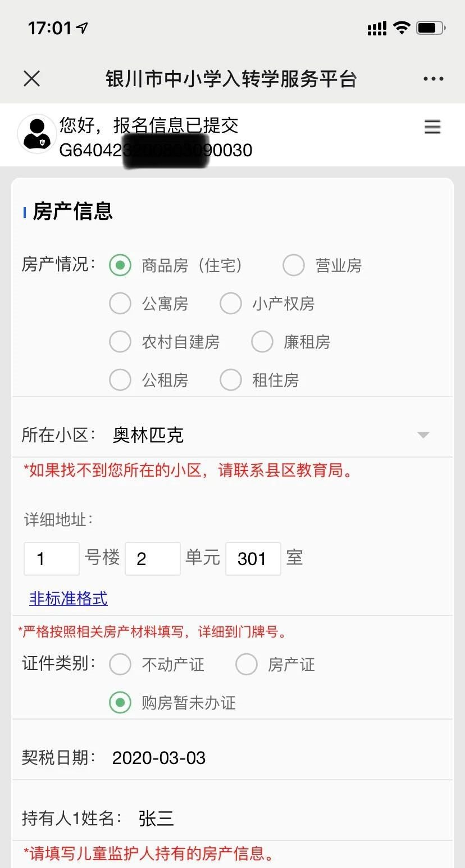Open the three-dot more options menu

(x=433, y=79)
